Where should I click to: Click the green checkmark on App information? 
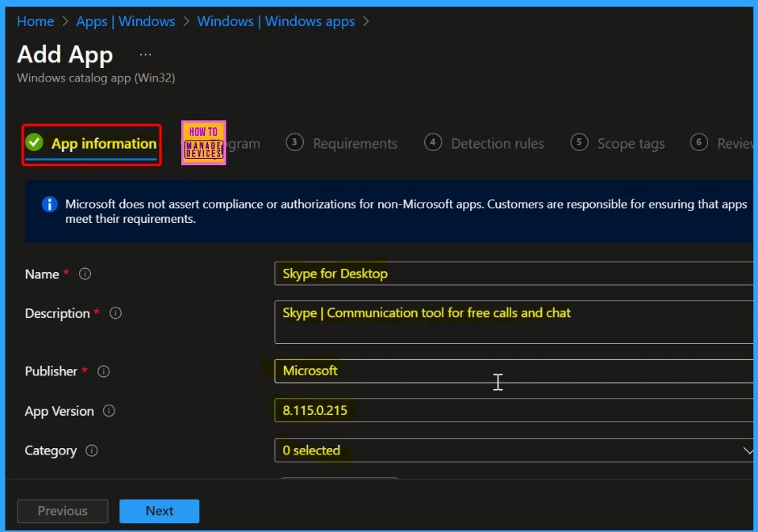pyautogui.click(x=34, y=142)
